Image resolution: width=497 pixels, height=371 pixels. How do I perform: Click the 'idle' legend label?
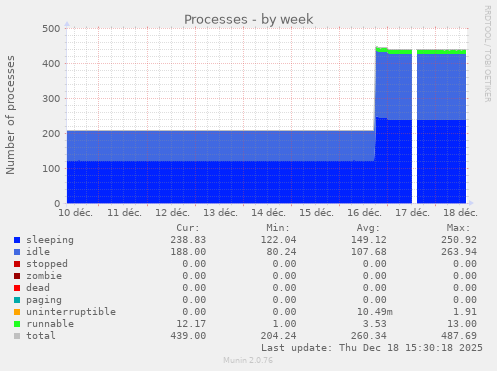[38, 252]
